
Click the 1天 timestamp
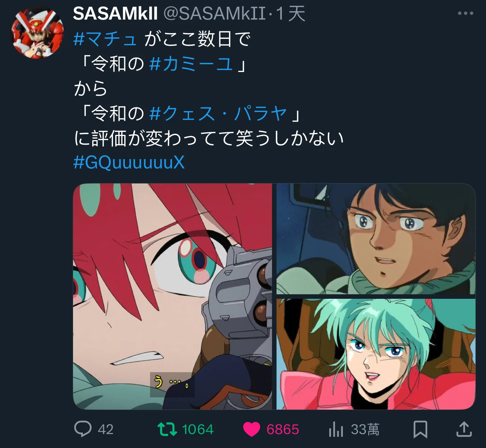pos(290,14)
